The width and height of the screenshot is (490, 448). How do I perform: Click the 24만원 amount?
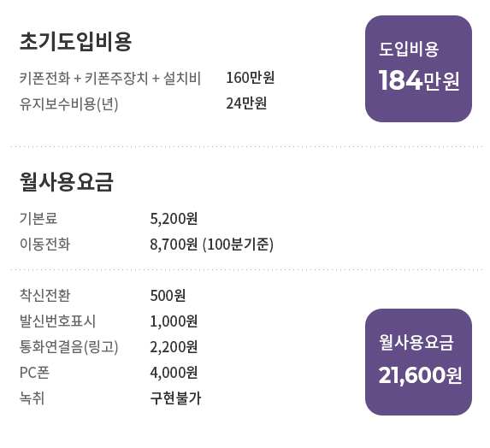point(246,103)
